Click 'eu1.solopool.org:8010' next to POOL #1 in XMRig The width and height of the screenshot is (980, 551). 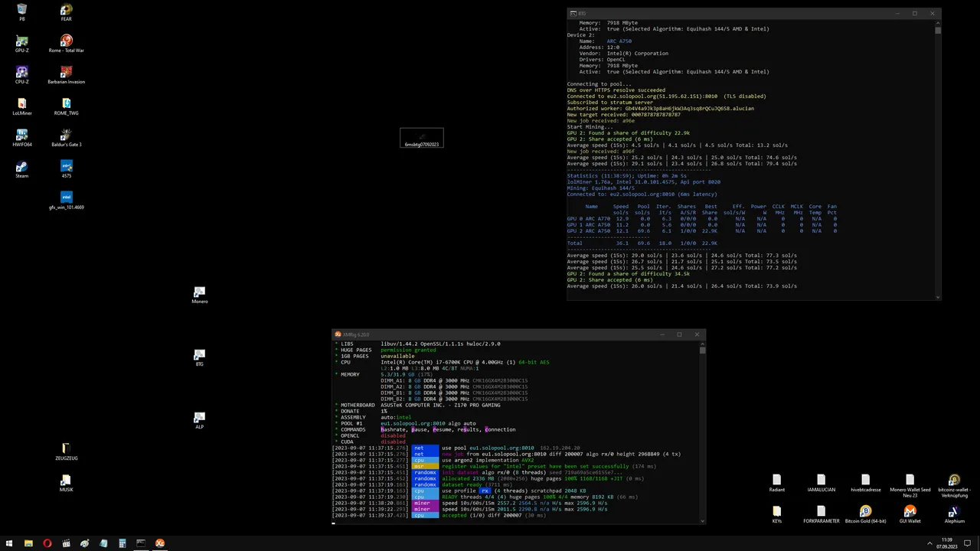413,423
